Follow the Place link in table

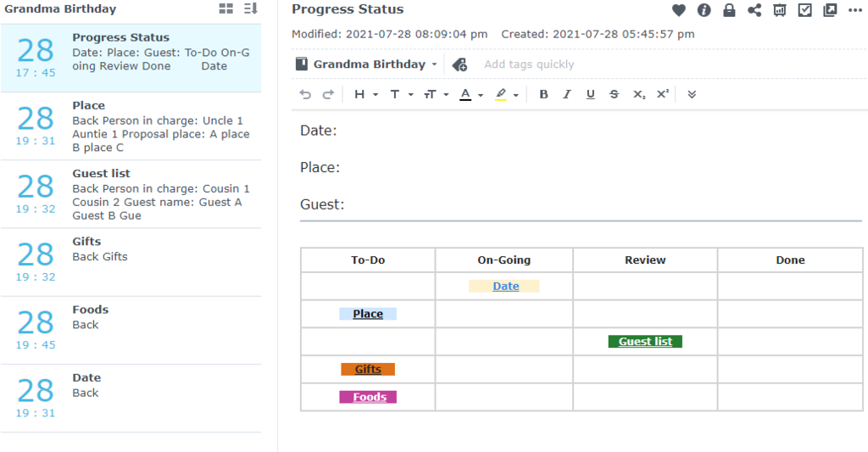point(368,314)
